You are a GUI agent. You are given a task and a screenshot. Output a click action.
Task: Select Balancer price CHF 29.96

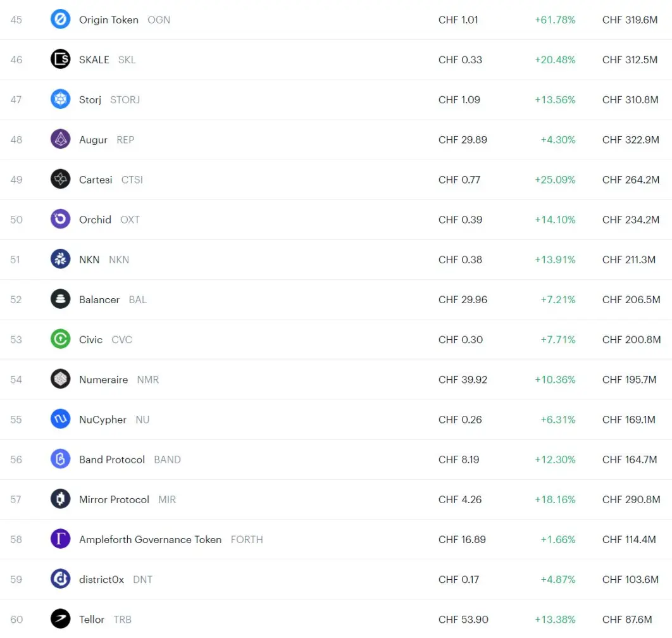463,300
